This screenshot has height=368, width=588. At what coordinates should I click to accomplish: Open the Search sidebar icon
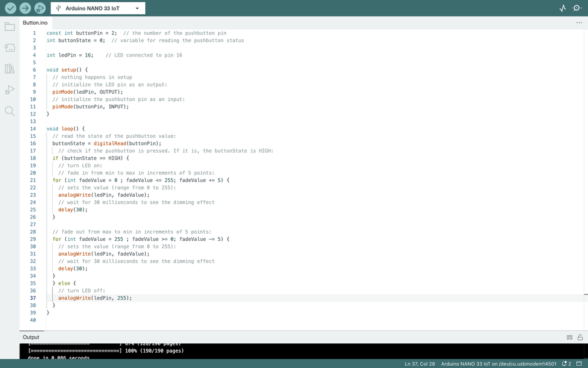tap(10, 111)
